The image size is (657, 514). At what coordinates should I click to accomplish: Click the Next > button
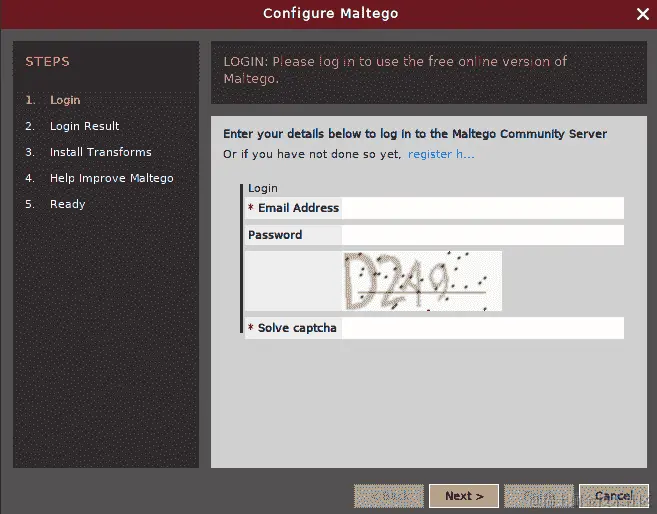coord(464,496)
